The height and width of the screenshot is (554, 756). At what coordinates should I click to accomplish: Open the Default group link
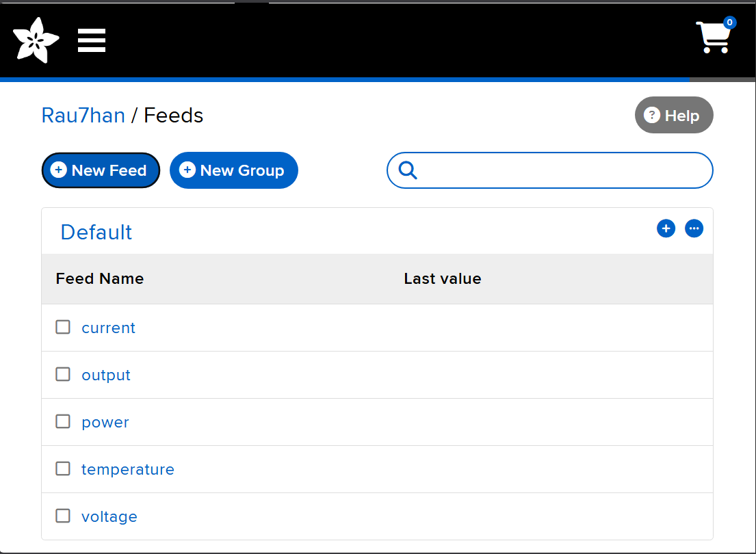(x=96, y=233)
